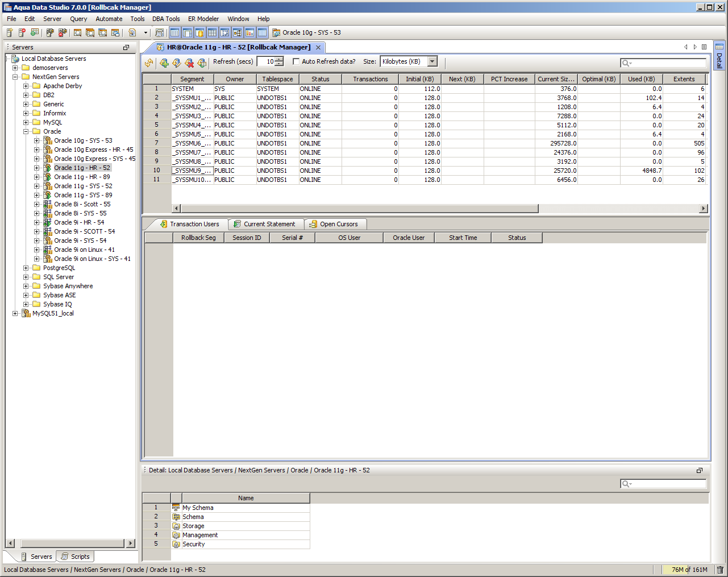
Task: Click the scroll-right tabs arrow icon
Action: coord(695,47)
